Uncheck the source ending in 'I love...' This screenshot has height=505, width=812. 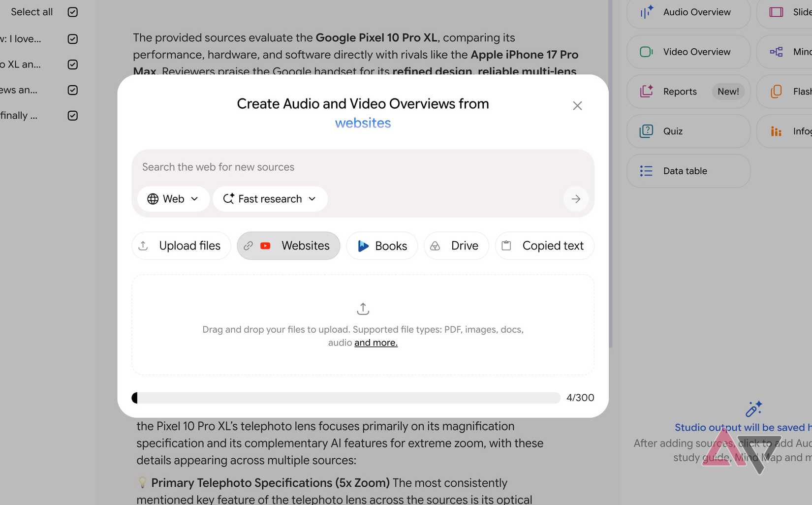tap(73, 39)
